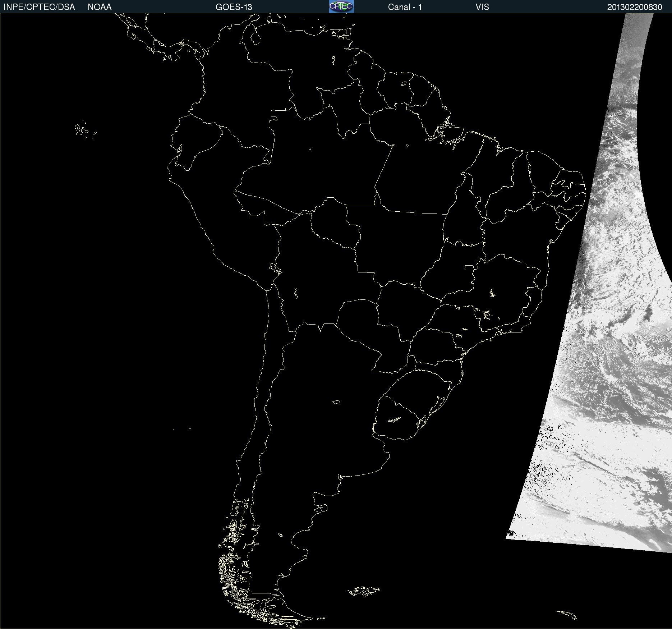Click the NOAA label in header
Screen dimensions: 672x629
[100, 7]
